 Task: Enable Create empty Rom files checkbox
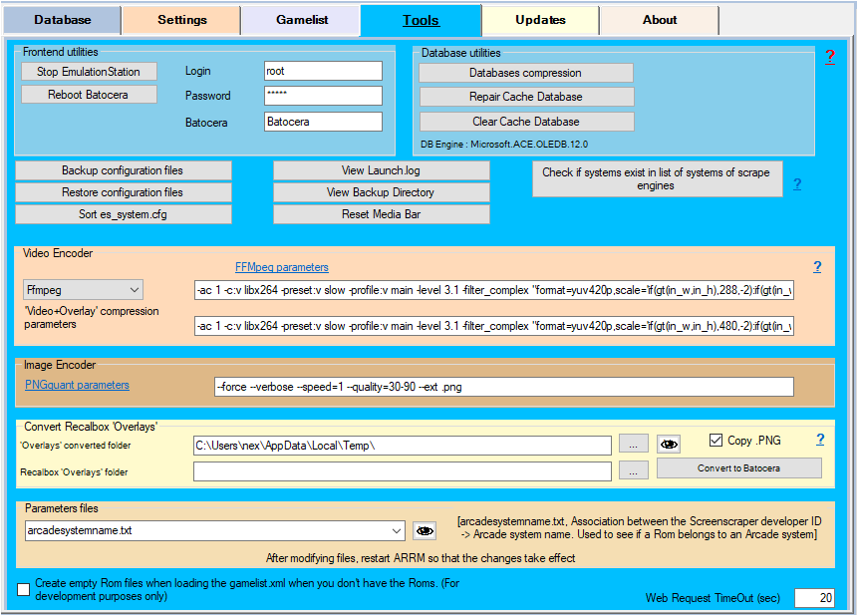point(24,590)
